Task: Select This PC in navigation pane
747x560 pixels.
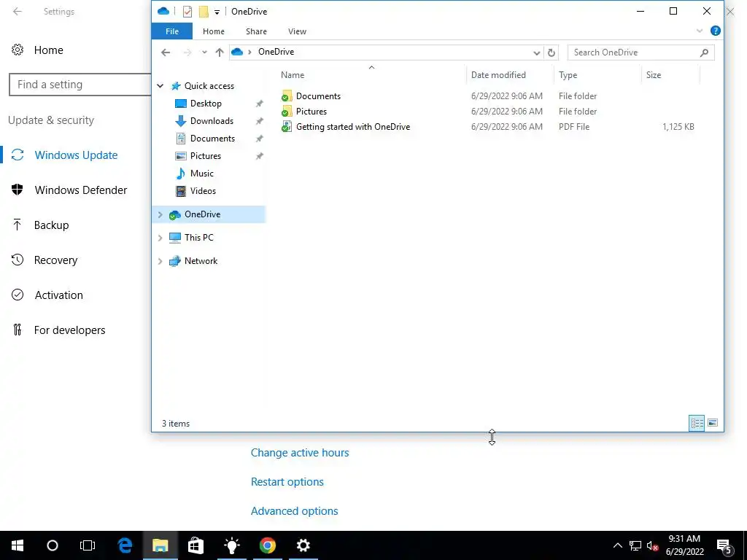Action: [x=198, y=237]
